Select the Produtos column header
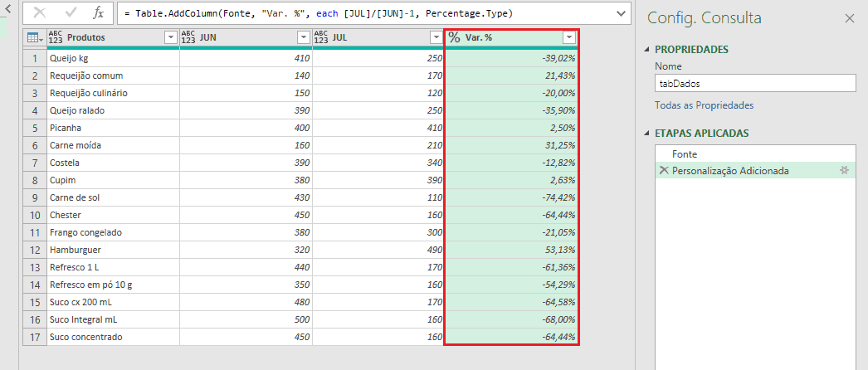The width and height of the screenshot is (868, 370). pyautogui.click(x=114, y=37)
